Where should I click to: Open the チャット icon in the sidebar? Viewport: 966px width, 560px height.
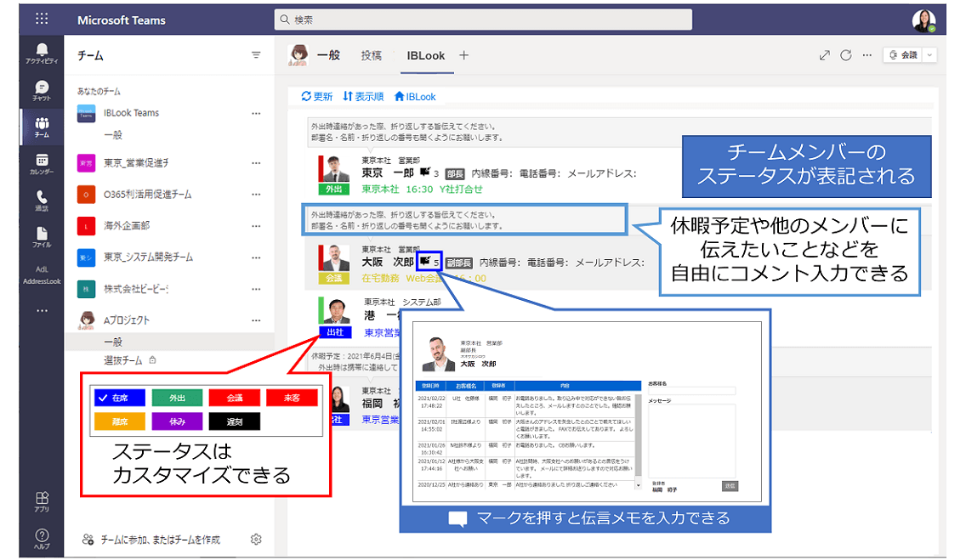(42, 87)
